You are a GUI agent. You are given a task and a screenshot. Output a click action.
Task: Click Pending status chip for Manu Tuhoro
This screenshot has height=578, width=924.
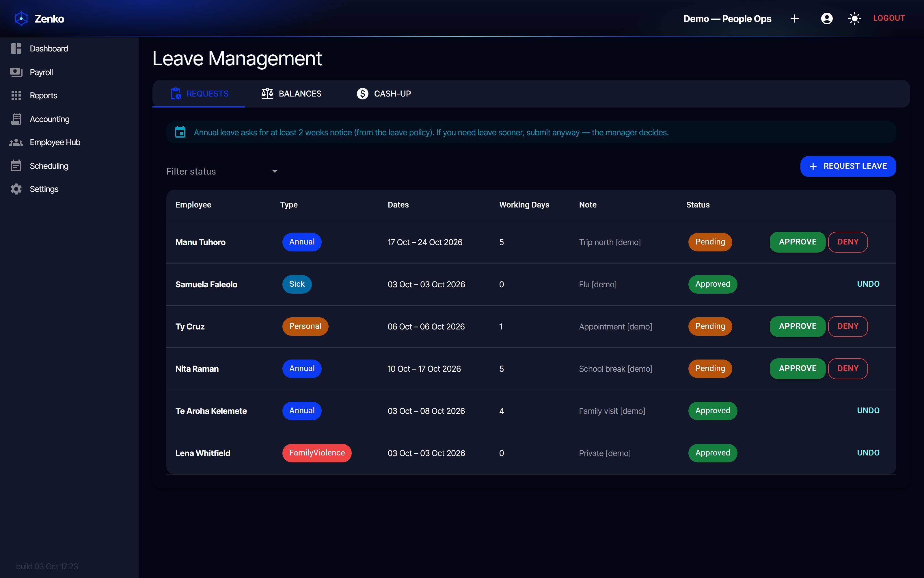(x=710, y=242)
